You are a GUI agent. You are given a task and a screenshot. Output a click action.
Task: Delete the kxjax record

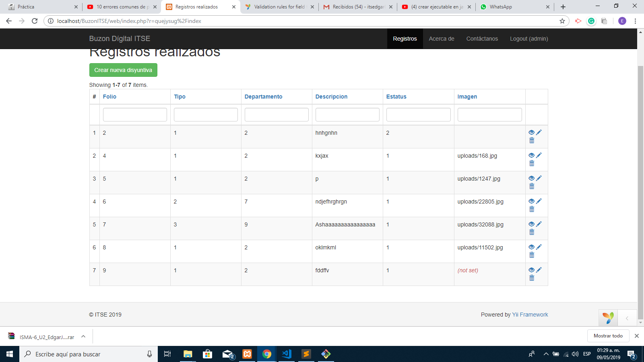tap(532, 163)
